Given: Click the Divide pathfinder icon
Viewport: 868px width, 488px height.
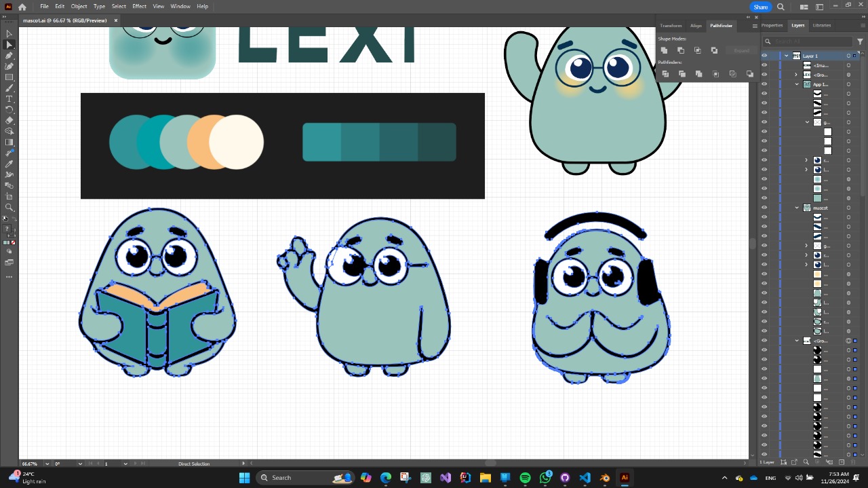Looking at the screenshot, I should (665, 74).
